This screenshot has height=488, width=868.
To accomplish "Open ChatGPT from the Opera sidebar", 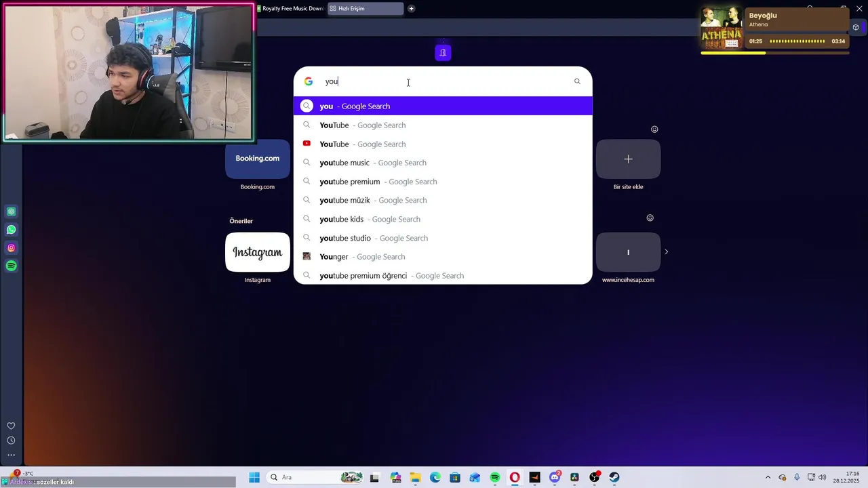I will tap(12, 211).
